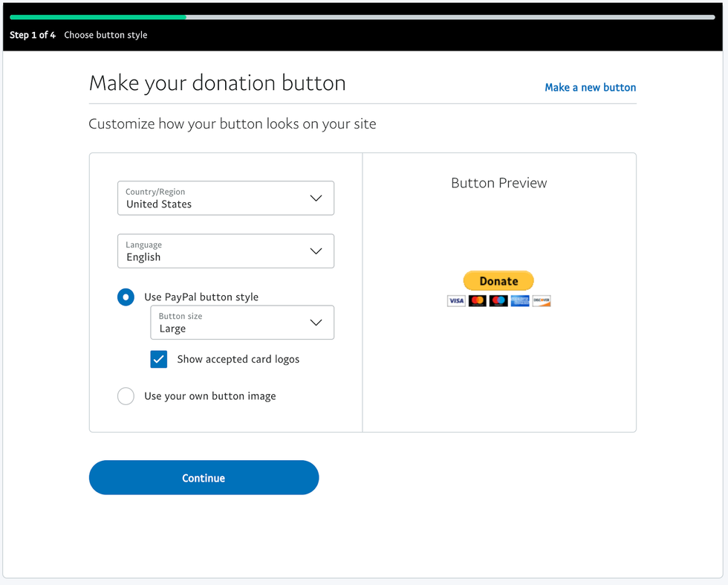Click the Step 1 of 4 label
Image resolution: width=728 pixels, height=585 pixels.
tap(33, 35)
